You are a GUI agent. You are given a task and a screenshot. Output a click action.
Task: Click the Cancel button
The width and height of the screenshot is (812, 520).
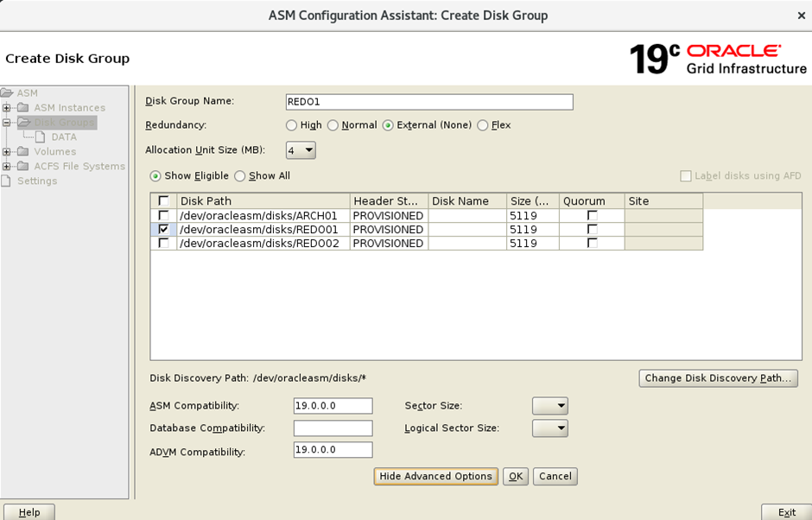pos(555,477)
